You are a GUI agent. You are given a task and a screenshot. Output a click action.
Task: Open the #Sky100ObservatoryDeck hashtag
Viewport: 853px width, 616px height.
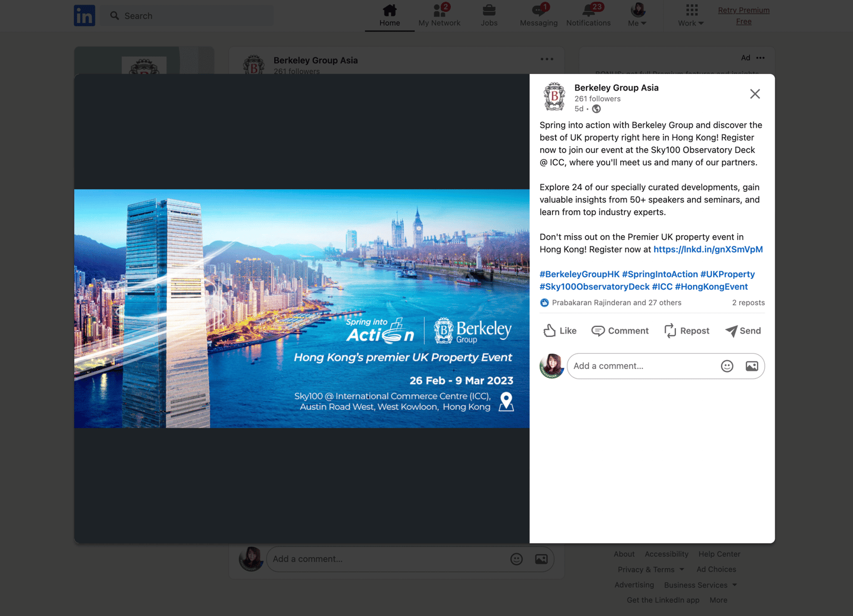[595, 287]
